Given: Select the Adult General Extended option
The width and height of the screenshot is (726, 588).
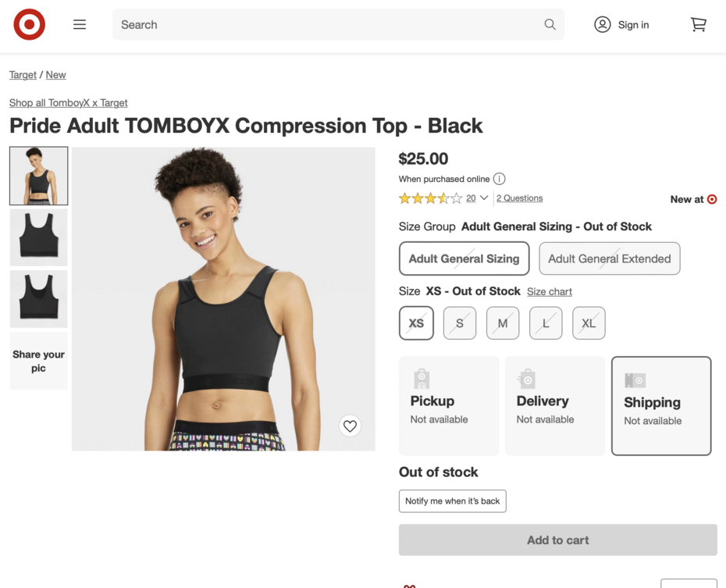Looking at the screenshot, I should tap(609, 258).
